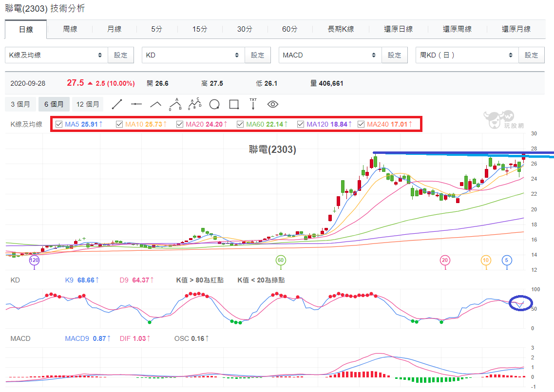This screenshot has height=392, width=554.
Task: Click the 聯電(2303) 技術分析 page heading
Action: (x=45, y=8)
